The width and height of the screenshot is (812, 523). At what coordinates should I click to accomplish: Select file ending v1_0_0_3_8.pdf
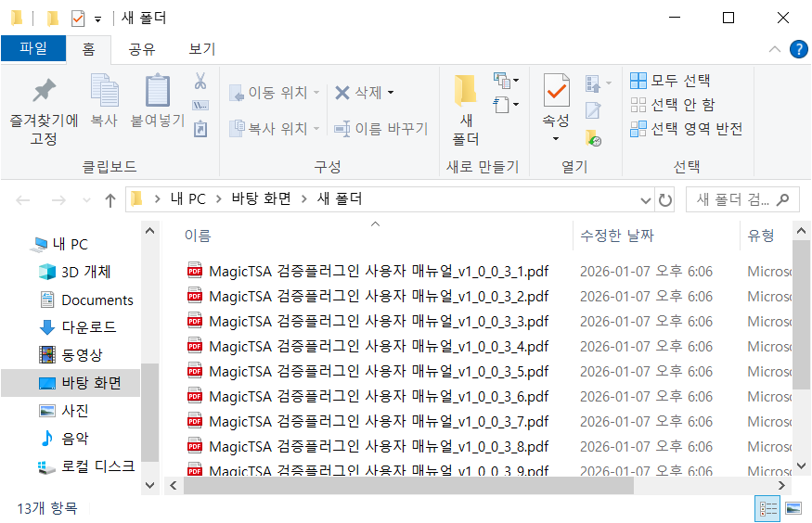click(x=367, y=446)
